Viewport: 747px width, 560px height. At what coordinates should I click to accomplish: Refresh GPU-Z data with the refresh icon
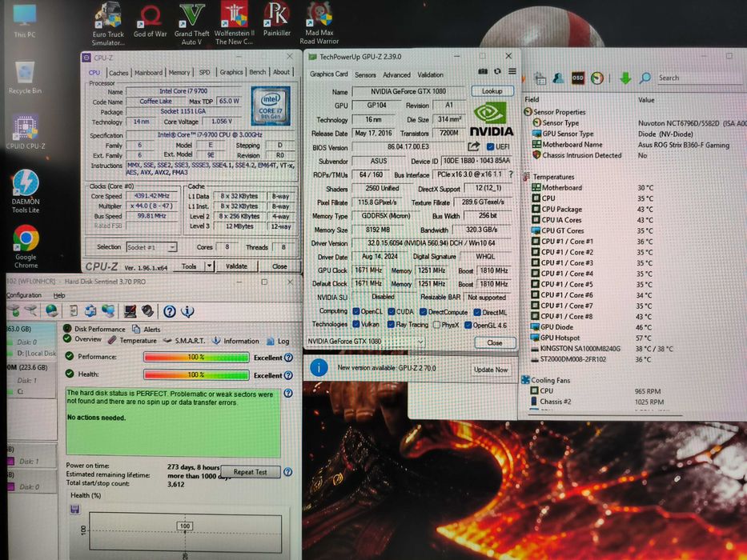(x=497, y=71)
